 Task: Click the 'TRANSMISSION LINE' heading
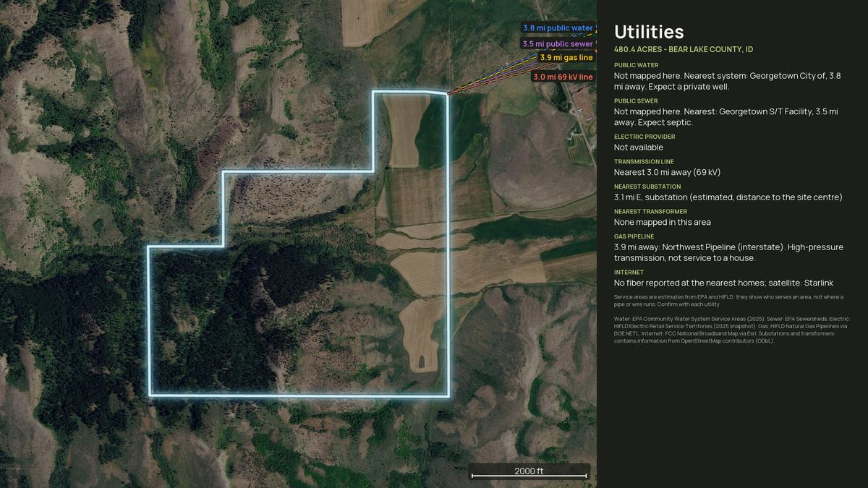[x=644, y=162]
